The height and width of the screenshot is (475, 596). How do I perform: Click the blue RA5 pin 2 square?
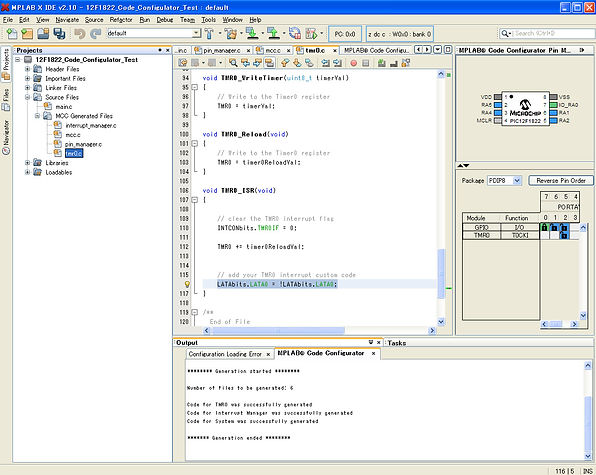click(498, 105)
